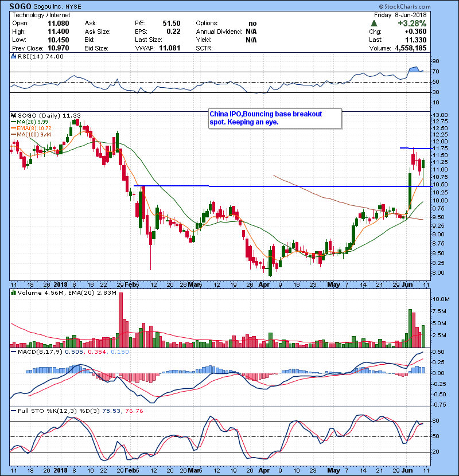This screenshot has height=476, width=459.
Task: Click the RSI(14) 74.00 indicator label
Action: coord(40,56)
